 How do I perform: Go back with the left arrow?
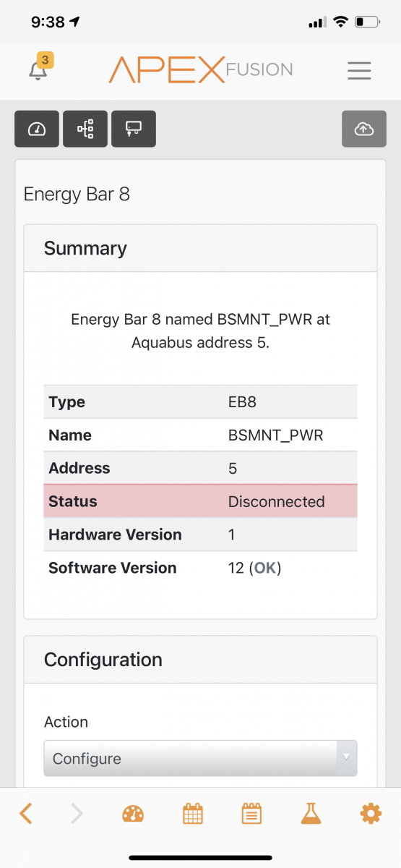(26, 814)
